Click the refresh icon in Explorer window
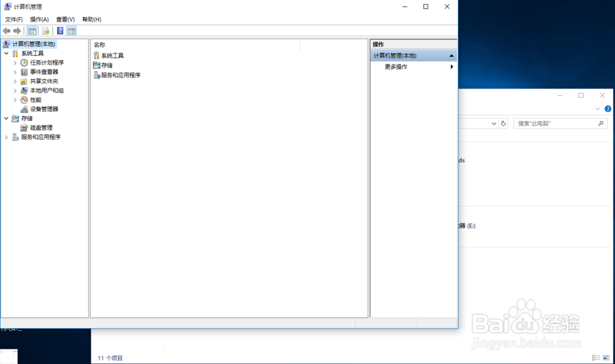The height and width of the screenshot is (364, 615). [x=503, y=124]
